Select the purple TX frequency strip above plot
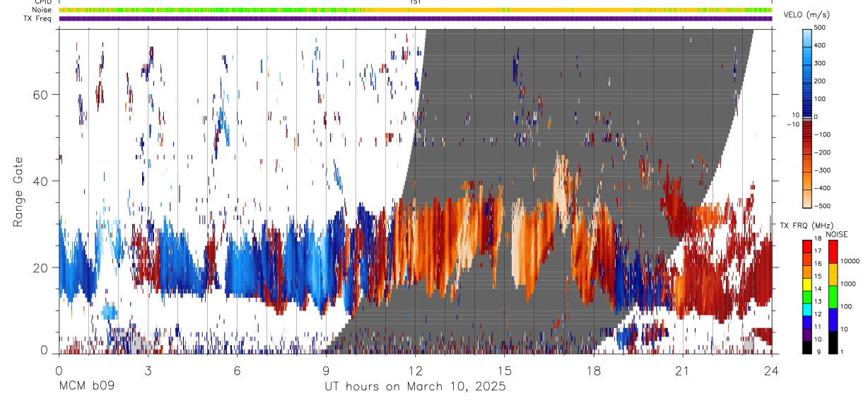The width and height of the screenshot is (868, 401). pos(415,18)
